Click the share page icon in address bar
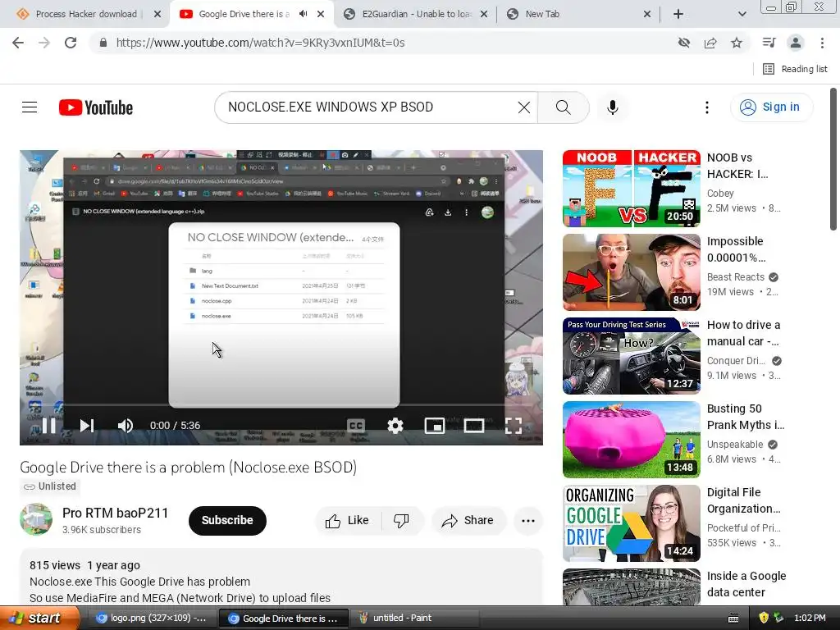 click(x=710, y=43)
